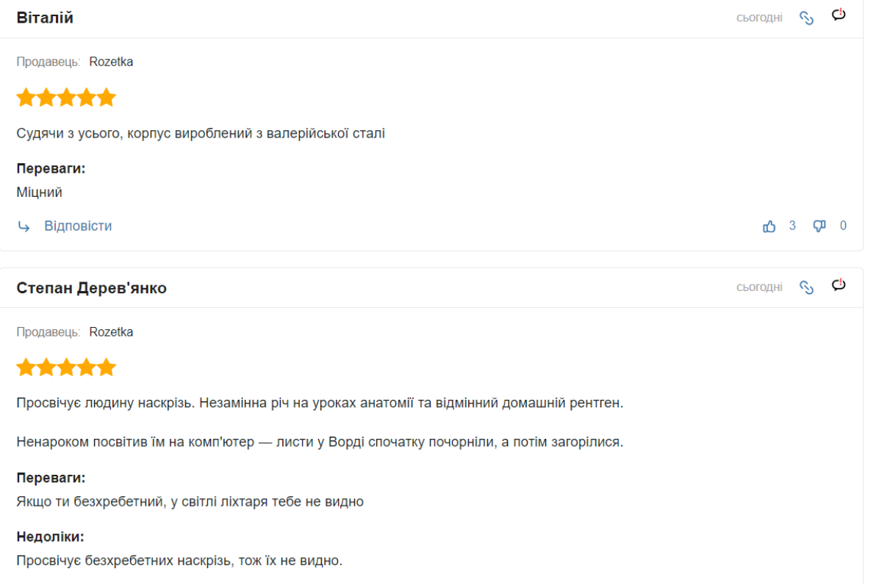Dislike Віталій's review with thumbs down

click(820, 226)
